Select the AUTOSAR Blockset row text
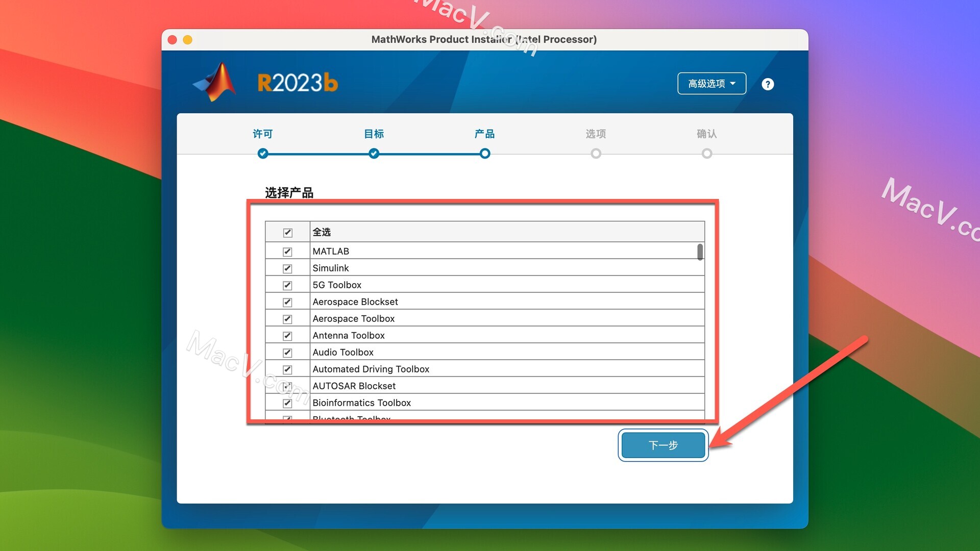The height and width of the screenshot is (551, 980). coord(354,386)
